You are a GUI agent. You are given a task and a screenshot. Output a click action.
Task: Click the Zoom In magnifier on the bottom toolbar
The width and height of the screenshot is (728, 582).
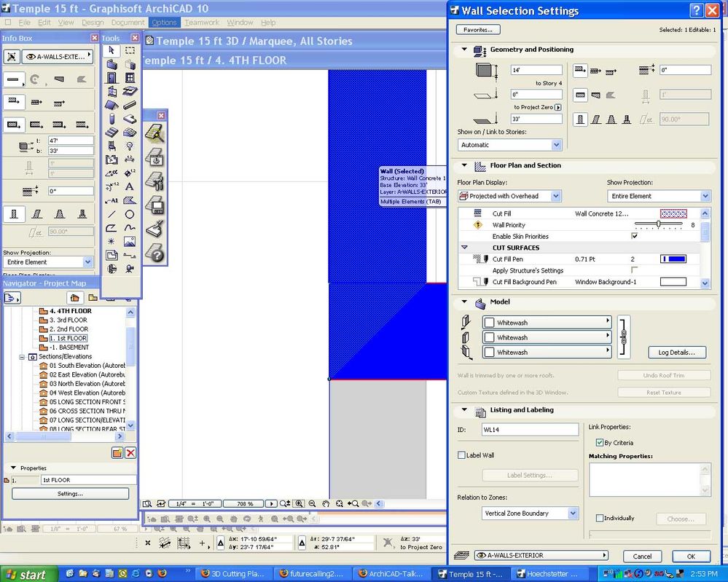coord(300,503)
